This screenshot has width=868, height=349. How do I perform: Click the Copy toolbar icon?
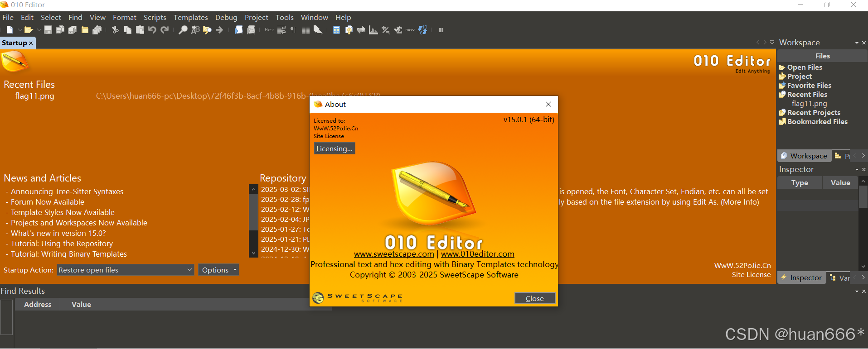(x=127, y=30)
